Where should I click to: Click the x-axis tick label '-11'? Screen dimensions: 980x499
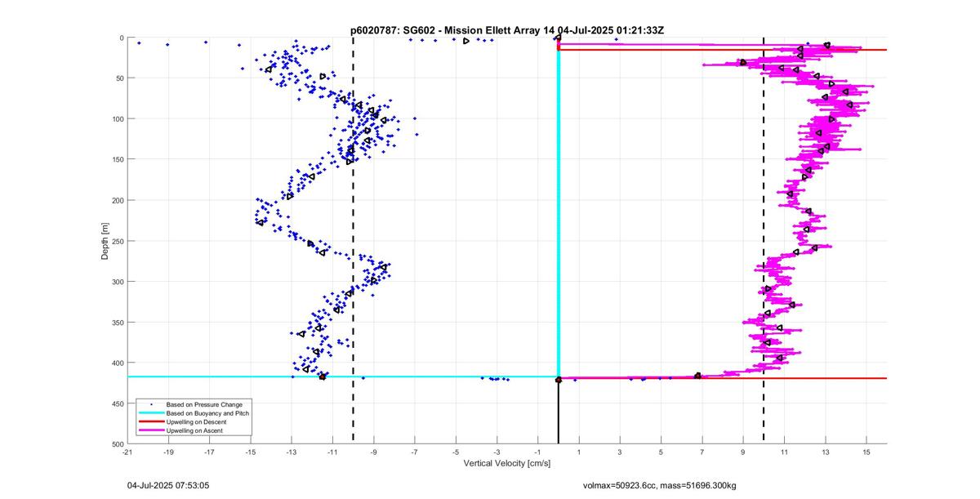[332, 452]
